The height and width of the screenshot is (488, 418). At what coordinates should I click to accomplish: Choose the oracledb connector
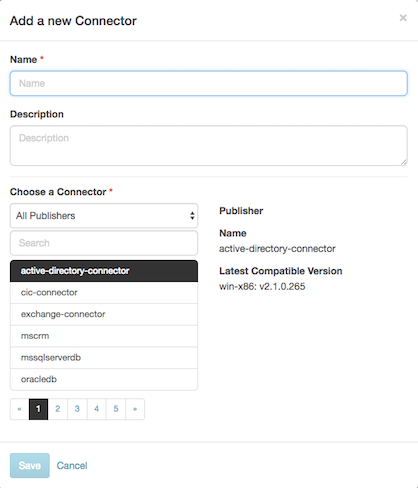click(104, 379)
